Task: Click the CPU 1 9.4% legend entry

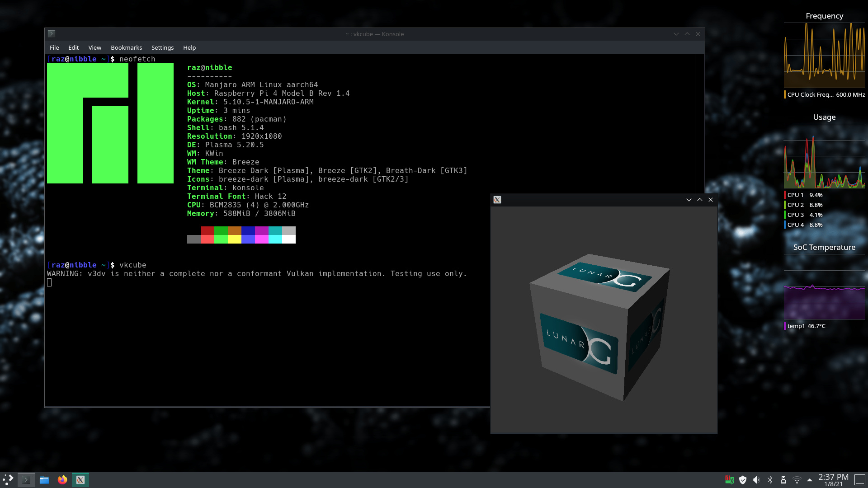Action: pyautogui.click(x=804, y=195)
